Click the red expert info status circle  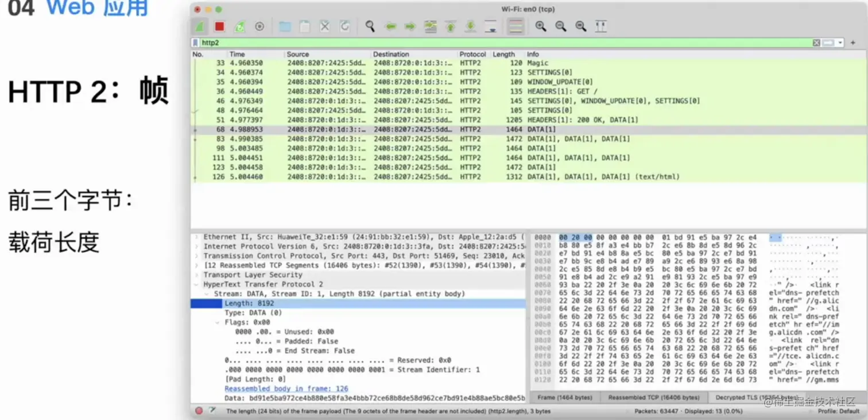tap(199, 411)
